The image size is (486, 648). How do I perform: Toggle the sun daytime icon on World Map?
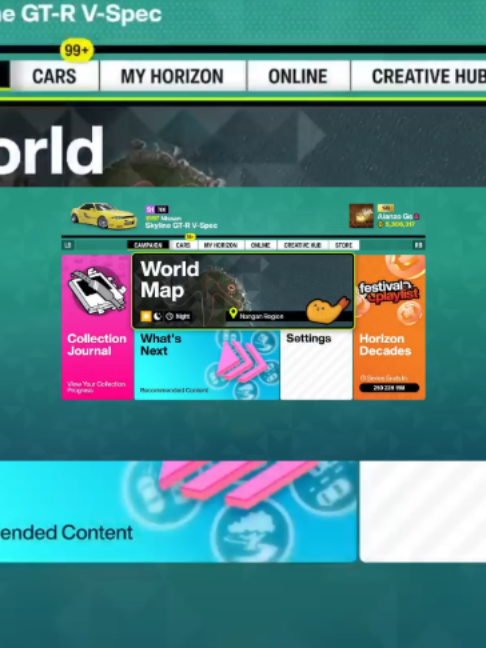click(x=146, y=316)
